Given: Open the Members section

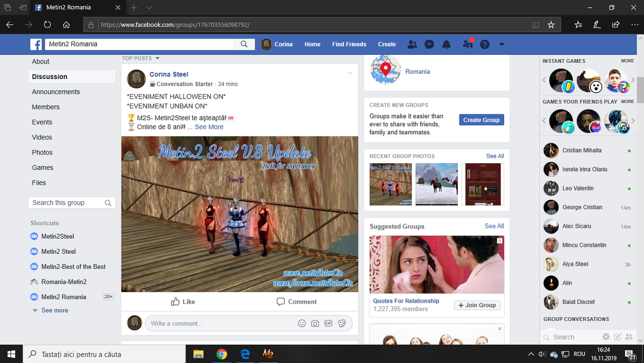Looking at the screenshot, I should (46, 107).
